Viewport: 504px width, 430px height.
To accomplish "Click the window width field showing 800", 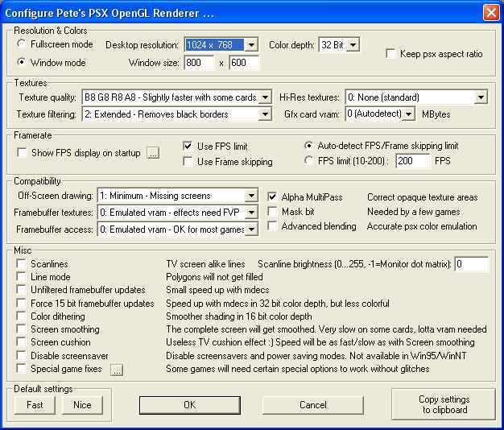I will 199,63.
